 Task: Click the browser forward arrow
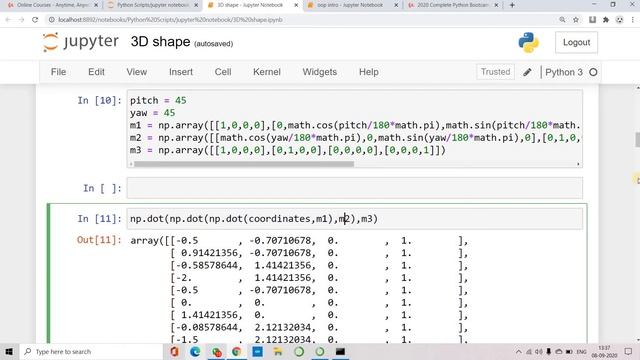tap(21, 20)
